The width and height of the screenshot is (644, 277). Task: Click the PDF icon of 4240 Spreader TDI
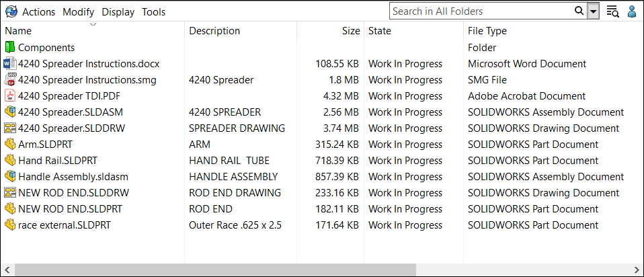point(10,96)
